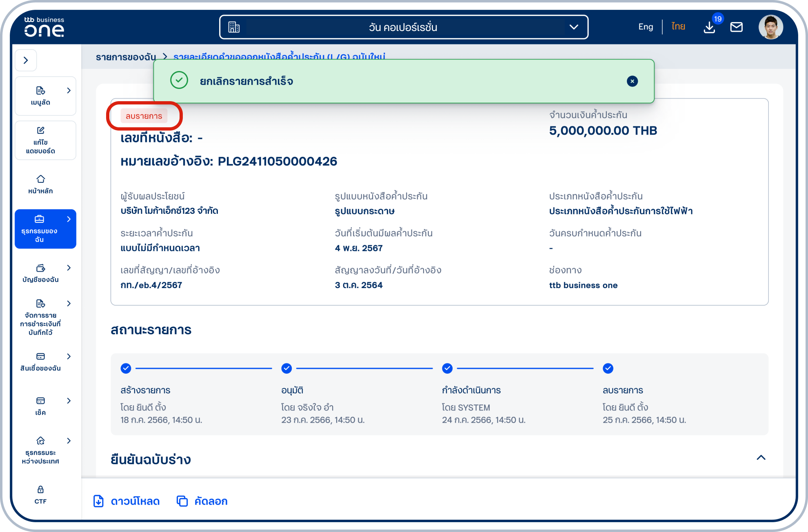Screen dimensions: 808x532
Task: Open the สินเชื่อของฉัน menu item
Action: 40,361
